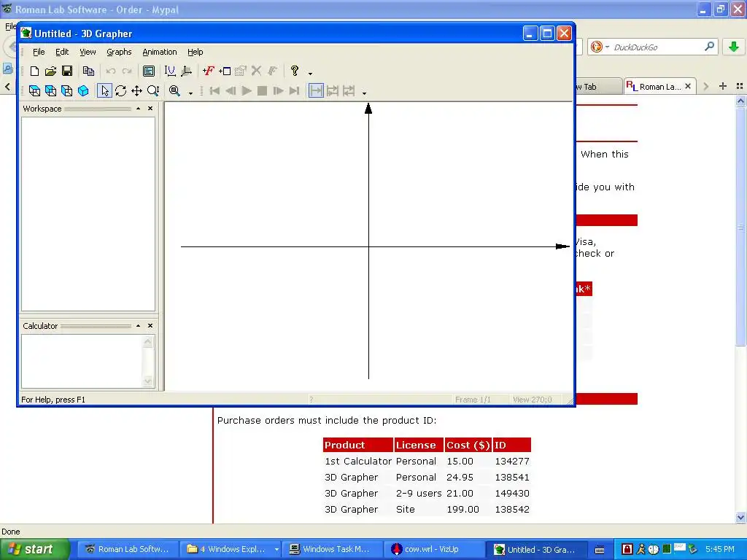Viewport: 747px width, 560px height.
Task: Activate the Rotate tool
Action: click(x=120, y=90)
